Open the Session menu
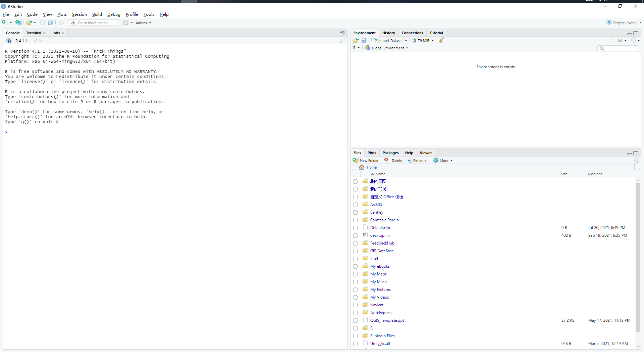This screenshot has height=352, width=644. point(79,14)
